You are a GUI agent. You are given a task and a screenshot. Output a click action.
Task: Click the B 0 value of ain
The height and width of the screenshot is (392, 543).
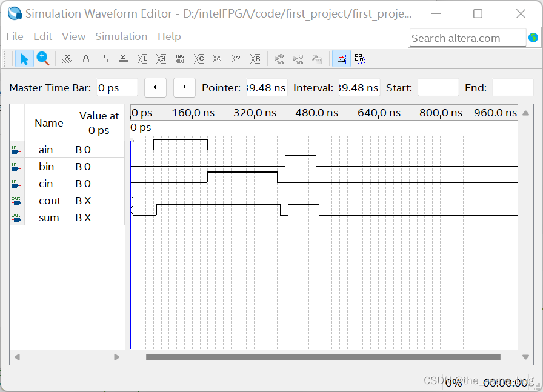(x=83, y=150)
